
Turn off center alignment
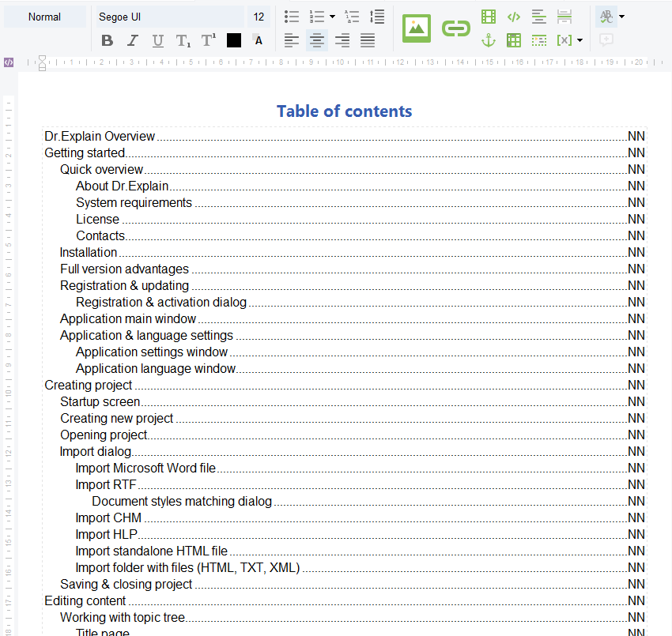(x=317, y=40)
